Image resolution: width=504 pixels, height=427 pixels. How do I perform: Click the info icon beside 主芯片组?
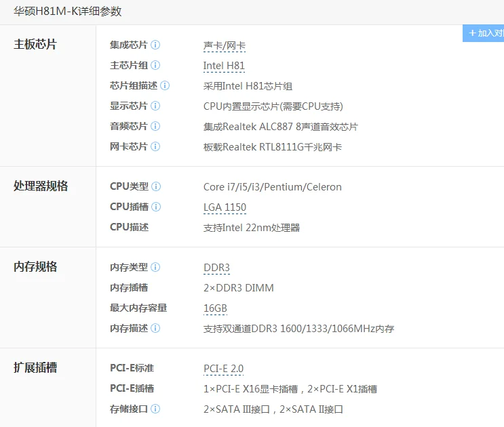click(x=155, y=65)
